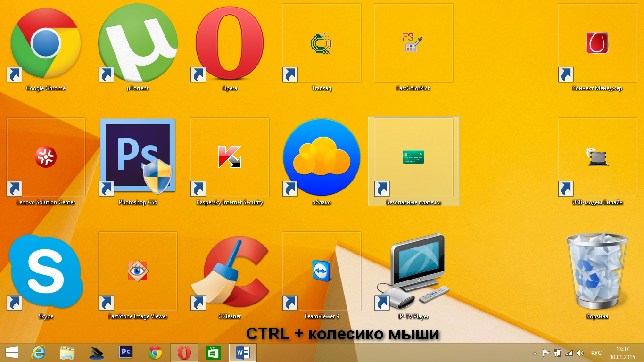Click the battery power tray icon
The image size is (644, 362).
pos(558,353)
